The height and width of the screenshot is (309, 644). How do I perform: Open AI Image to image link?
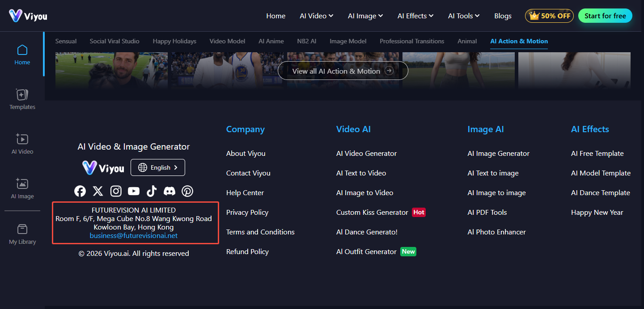pos(497,192)
